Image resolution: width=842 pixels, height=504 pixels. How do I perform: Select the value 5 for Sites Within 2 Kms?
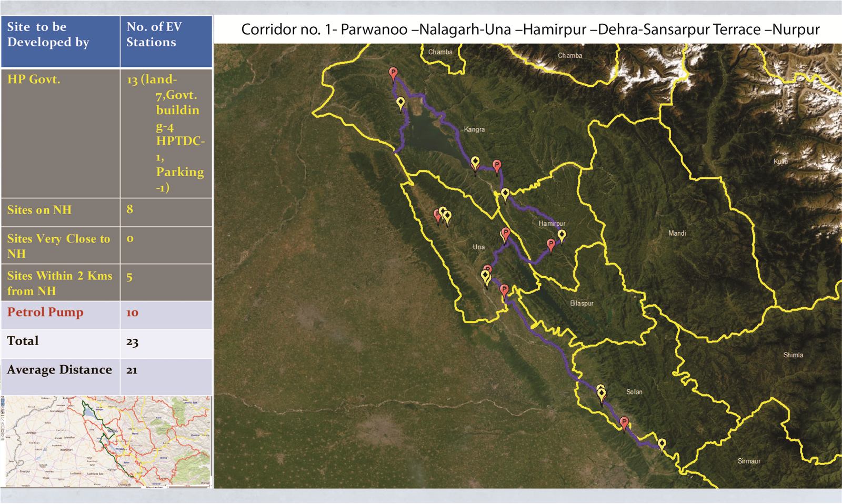tap(130, 277)
